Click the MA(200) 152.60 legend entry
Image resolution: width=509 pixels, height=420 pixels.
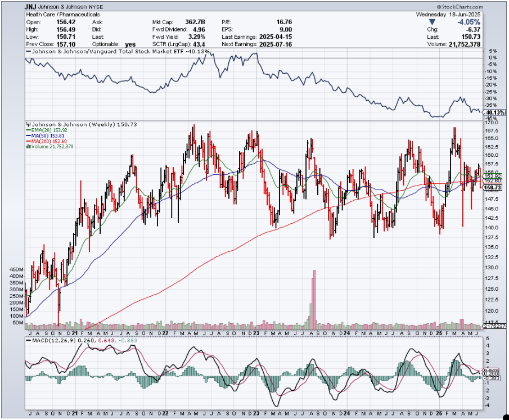coord(49,141)
